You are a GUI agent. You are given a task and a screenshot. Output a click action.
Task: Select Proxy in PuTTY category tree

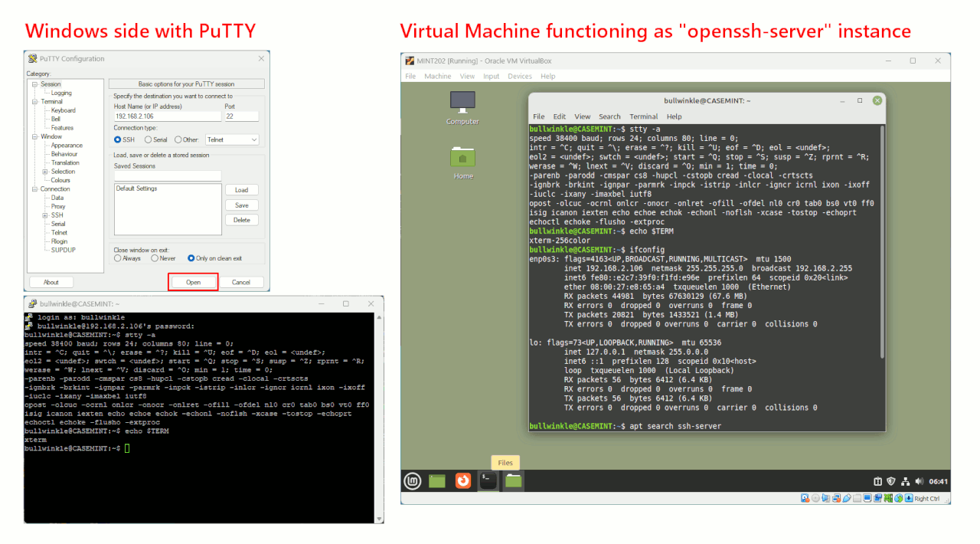tap(58, 206)
